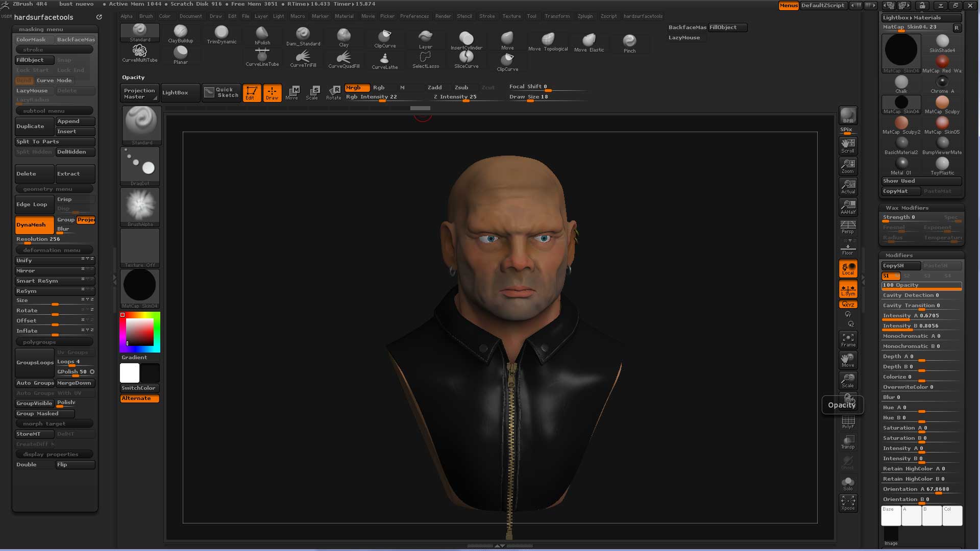This screenshot has width=980, height=551.
Task: Select the SelectLasso brush
Action: point(426,59)
